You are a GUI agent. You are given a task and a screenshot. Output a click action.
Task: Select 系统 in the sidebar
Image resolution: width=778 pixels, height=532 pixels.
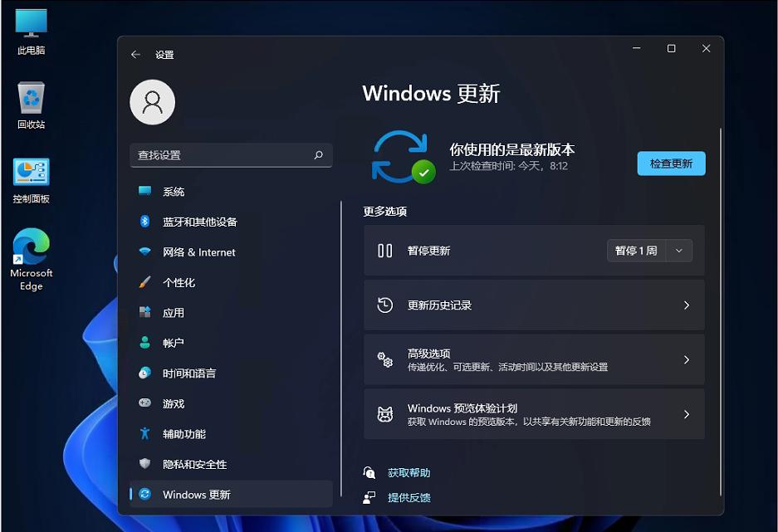point(231,192)
